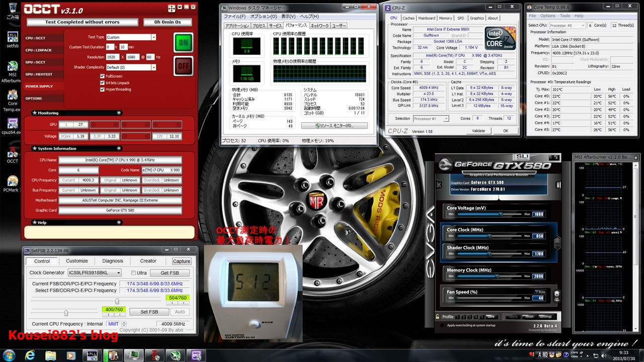The width and height of the screenshot is (644, 362).
Task: Open the setfsb desktop shortcut
Action: [x=13, y=40]
